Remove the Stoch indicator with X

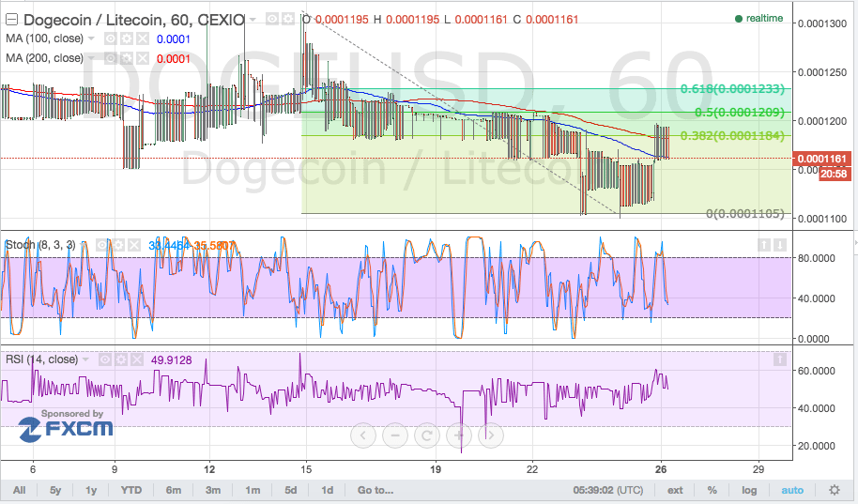coord(134,245)
